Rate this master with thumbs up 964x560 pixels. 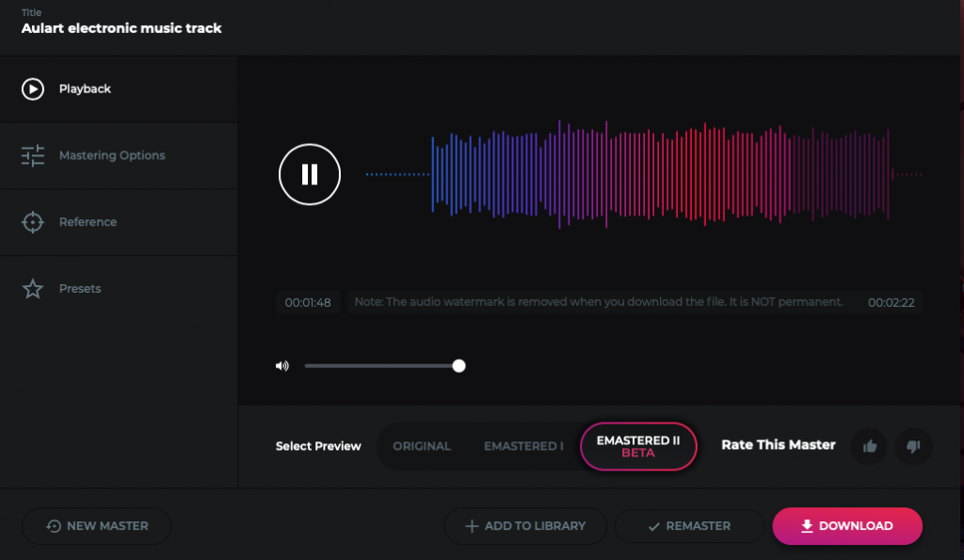point(868,446)
